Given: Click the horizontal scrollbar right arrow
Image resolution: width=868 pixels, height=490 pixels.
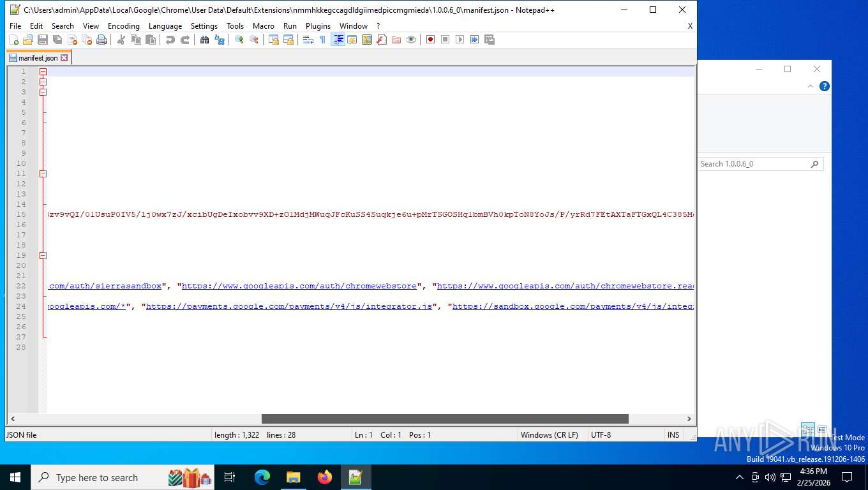Looking at the screenshot, I should 689,419.
